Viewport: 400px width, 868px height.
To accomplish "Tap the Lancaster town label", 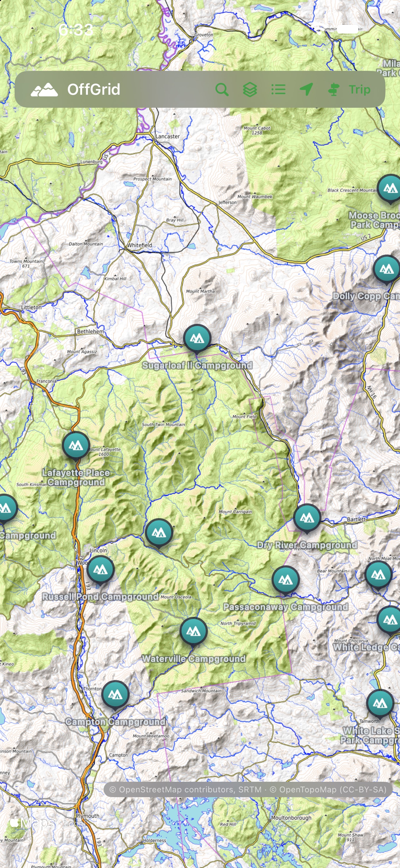I will [168, 137].
